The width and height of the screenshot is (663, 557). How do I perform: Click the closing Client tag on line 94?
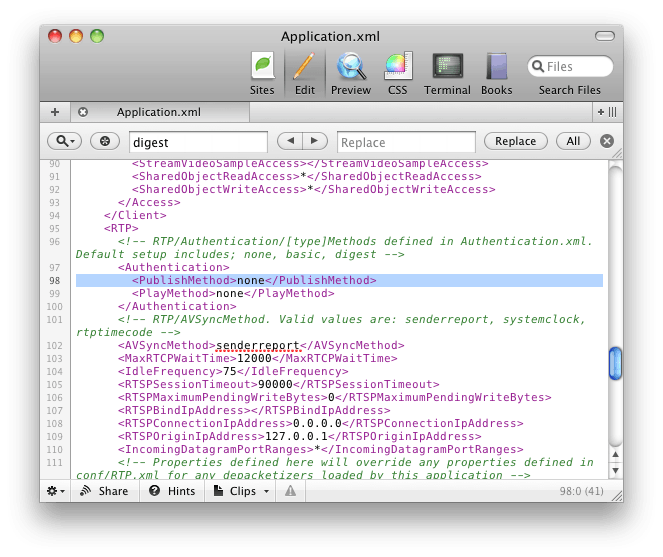(x=135, y=215)
